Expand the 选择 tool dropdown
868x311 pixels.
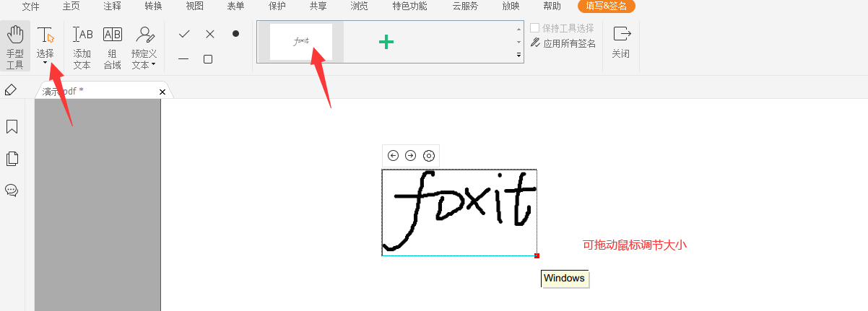click(45, 63)
